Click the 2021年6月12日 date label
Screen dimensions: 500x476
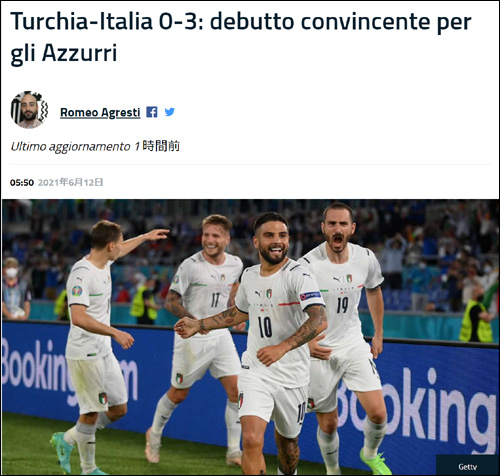coord(70,182)
